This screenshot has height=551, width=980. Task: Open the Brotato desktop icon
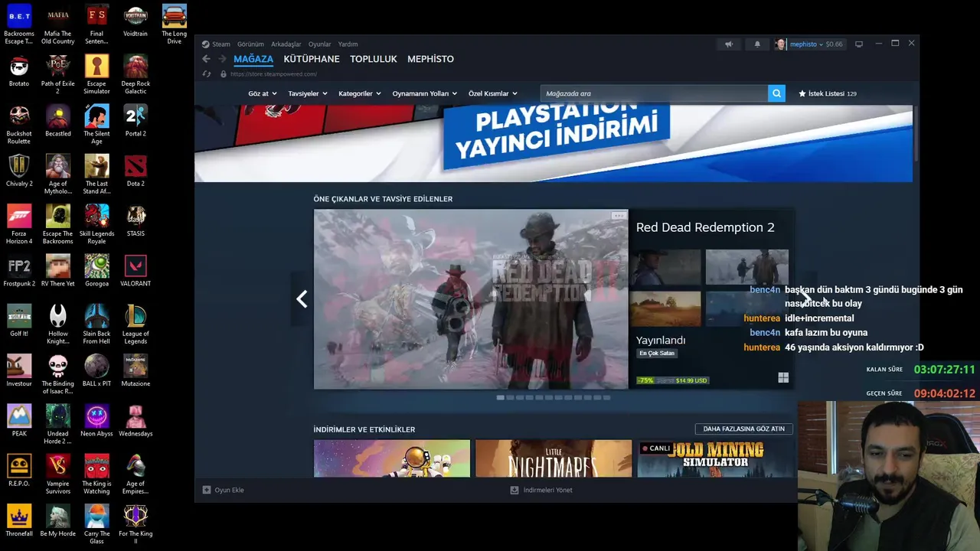19,71
